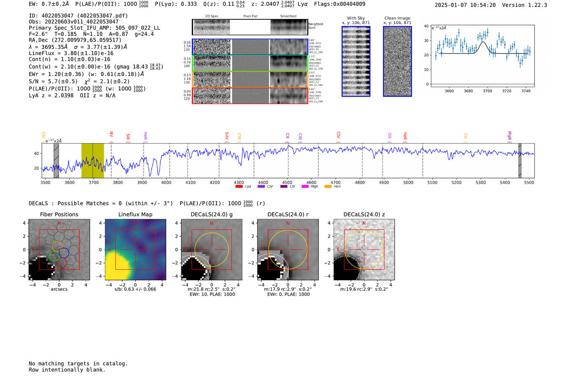576x392 pixels.
Task: Click the yellow-highlighted region in the full spectrum
Action: (93, 161)
